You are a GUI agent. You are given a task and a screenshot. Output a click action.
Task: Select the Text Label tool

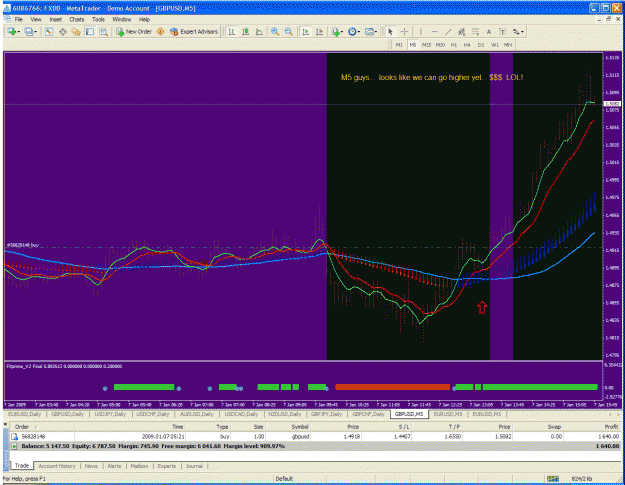pos(502,31)
